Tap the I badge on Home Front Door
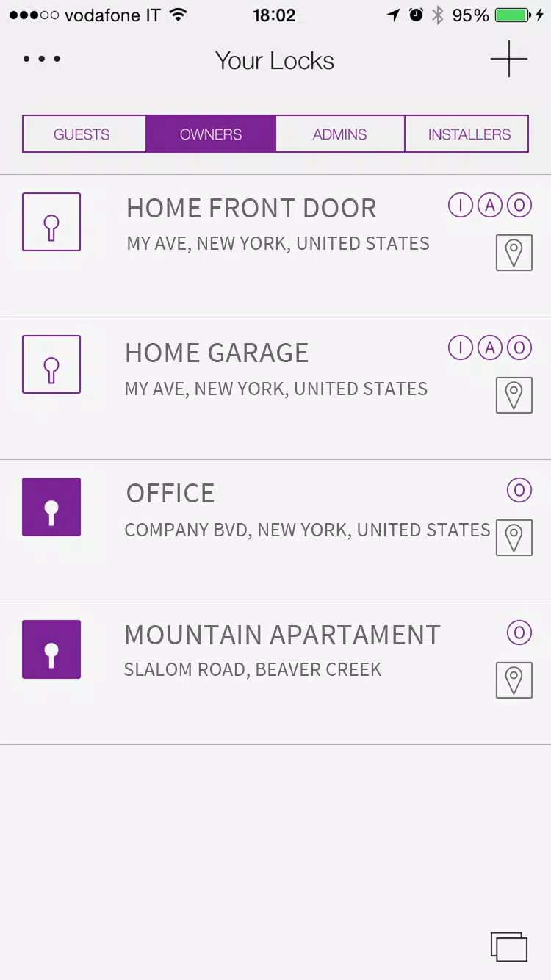 pyautogui.click(x=461, y=206)
